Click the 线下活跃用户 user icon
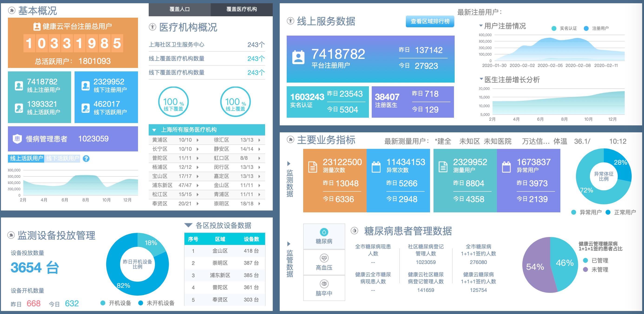 pos(85,108)
